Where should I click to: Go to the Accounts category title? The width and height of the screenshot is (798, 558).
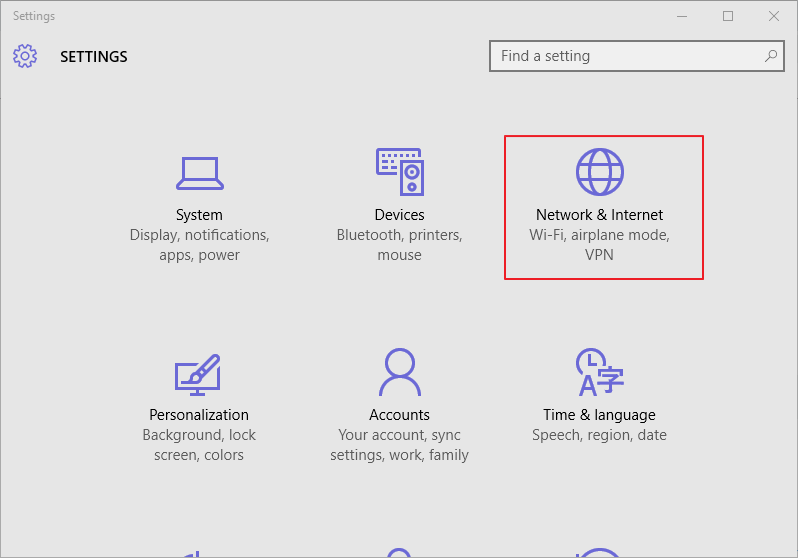point(399,415)
